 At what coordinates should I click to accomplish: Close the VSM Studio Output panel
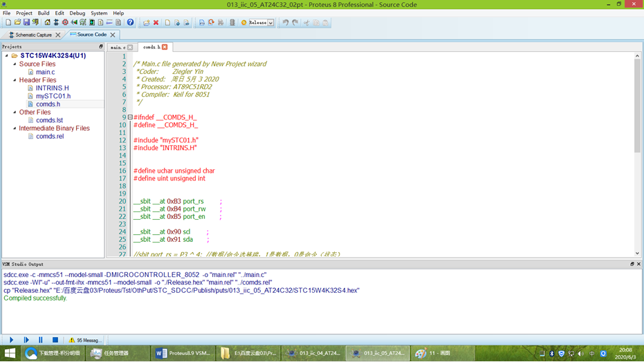pos(638,264)
